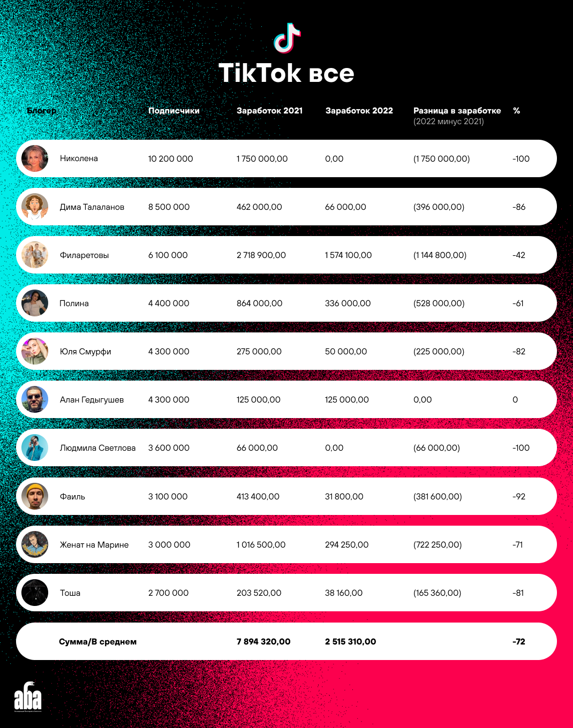Click the TikTok logo icon

coord(286,38)
